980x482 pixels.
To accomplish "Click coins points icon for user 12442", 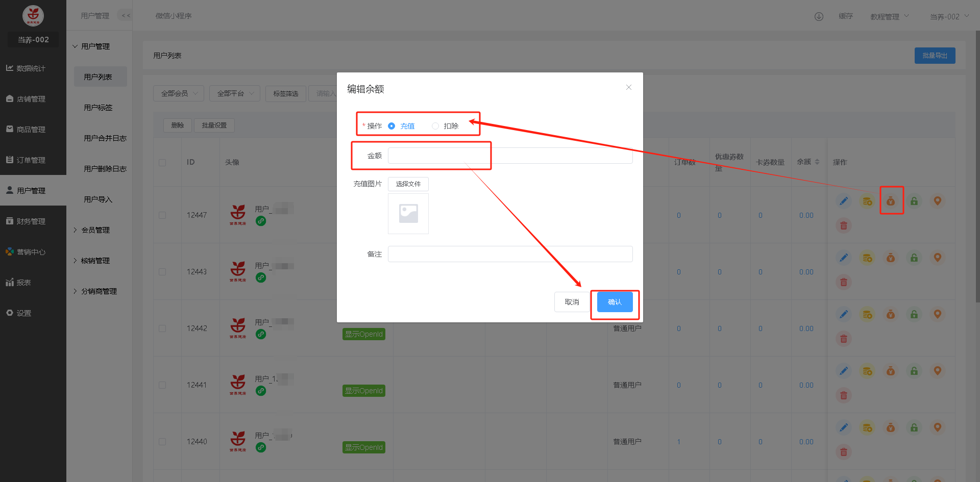I will click(x=867, y=314).
